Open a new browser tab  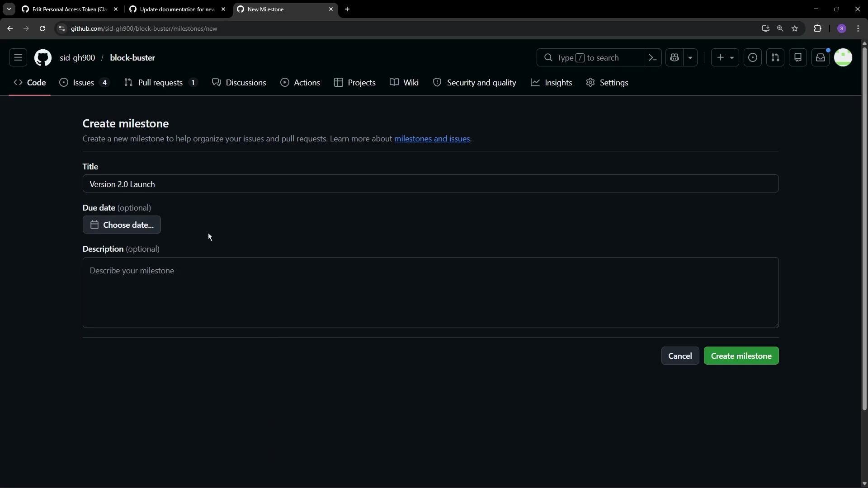pos(347,9)
